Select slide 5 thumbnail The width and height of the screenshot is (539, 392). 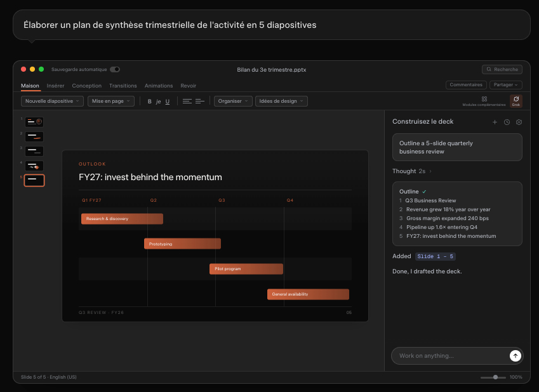(x=34, y=180)
